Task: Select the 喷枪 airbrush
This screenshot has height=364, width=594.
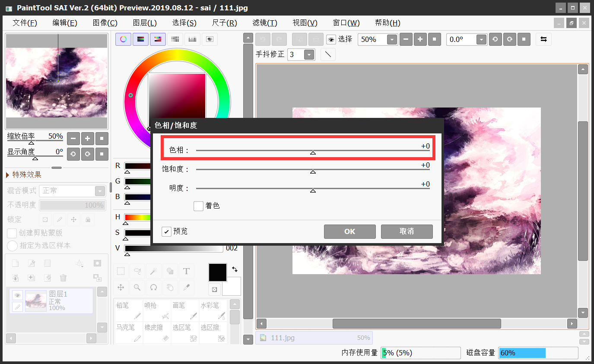Action: 156,310
